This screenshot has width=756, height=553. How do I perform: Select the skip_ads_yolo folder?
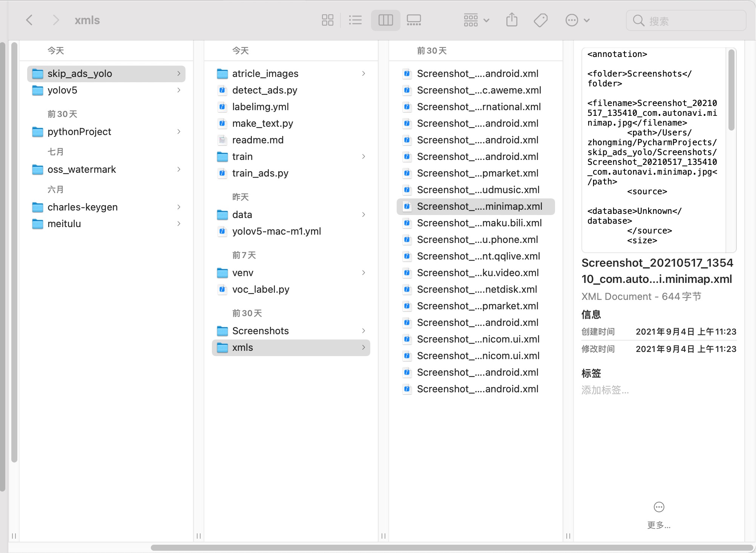(106, 74)
